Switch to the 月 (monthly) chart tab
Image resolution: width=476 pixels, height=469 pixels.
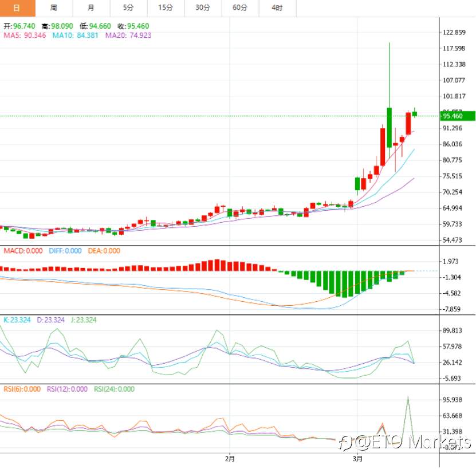coord(91,9)
